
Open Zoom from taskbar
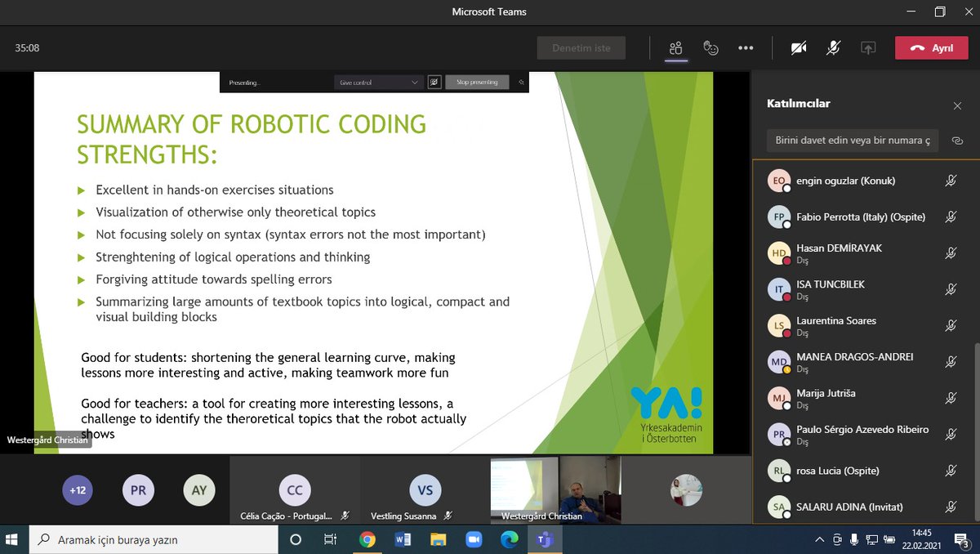click(474, 539)
